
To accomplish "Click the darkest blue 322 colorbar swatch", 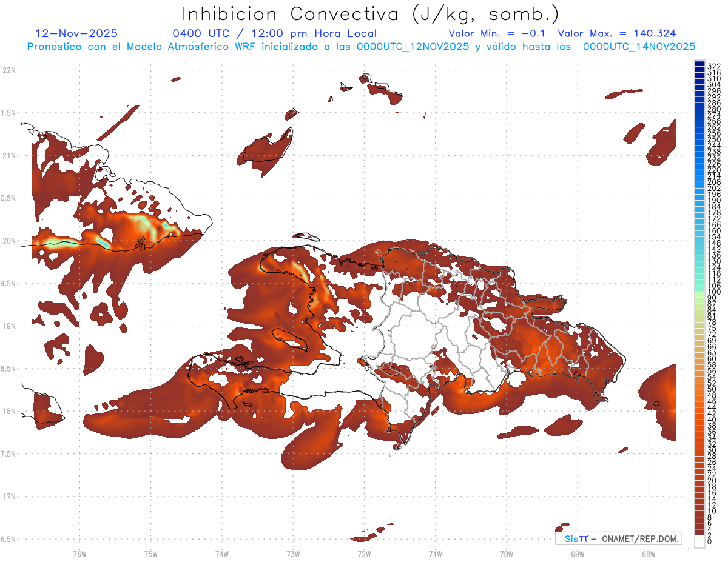I will click(699, 64).
